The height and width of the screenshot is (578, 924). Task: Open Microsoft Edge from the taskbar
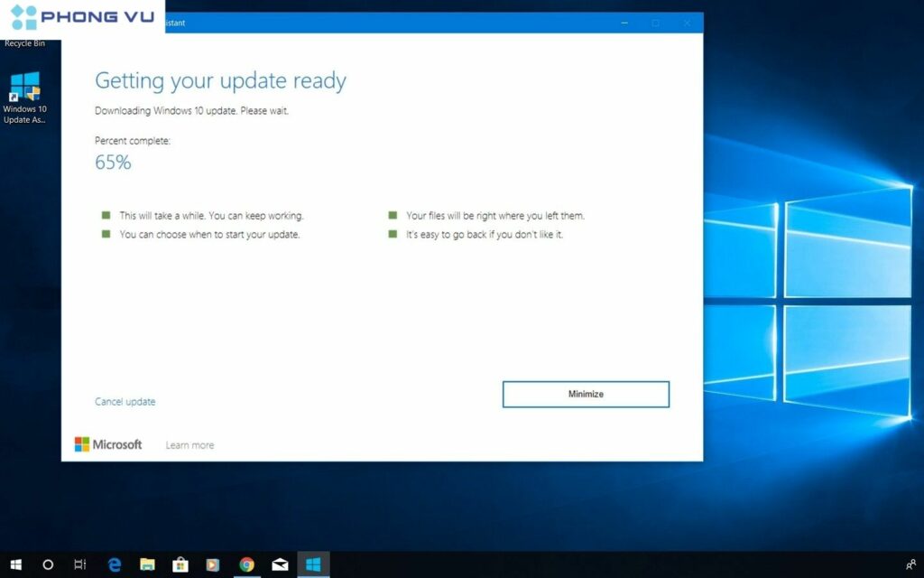coord(114,564)
